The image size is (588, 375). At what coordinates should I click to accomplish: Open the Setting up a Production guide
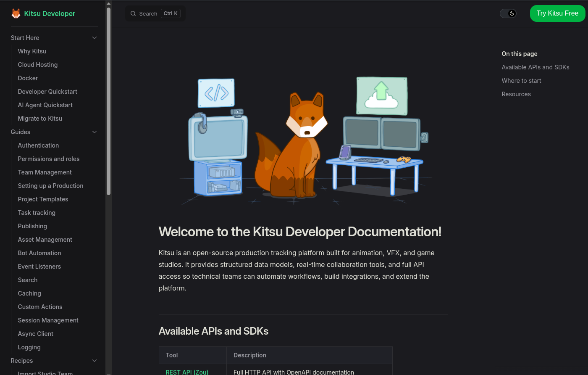point(50,186)
